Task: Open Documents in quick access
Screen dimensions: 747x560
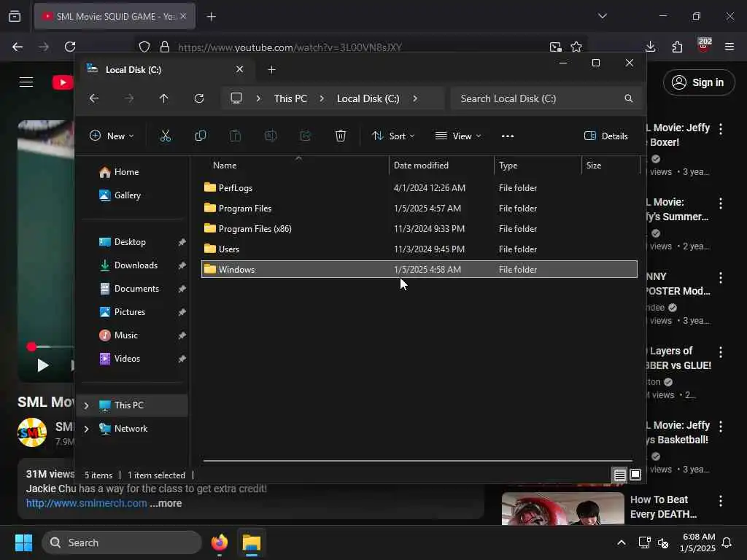Action: [135, 289]
